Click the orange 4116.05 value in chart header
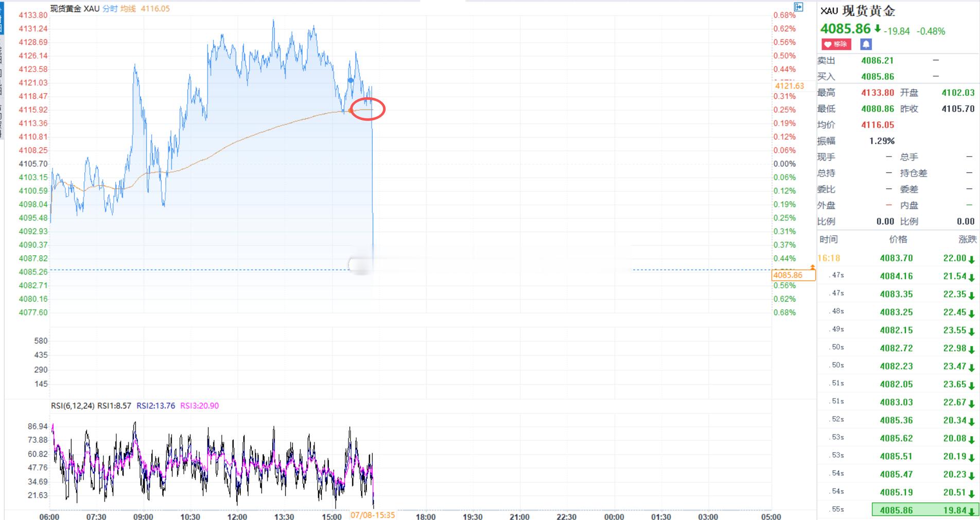Screen dimensions: 980x520 (x=155, y=9)
